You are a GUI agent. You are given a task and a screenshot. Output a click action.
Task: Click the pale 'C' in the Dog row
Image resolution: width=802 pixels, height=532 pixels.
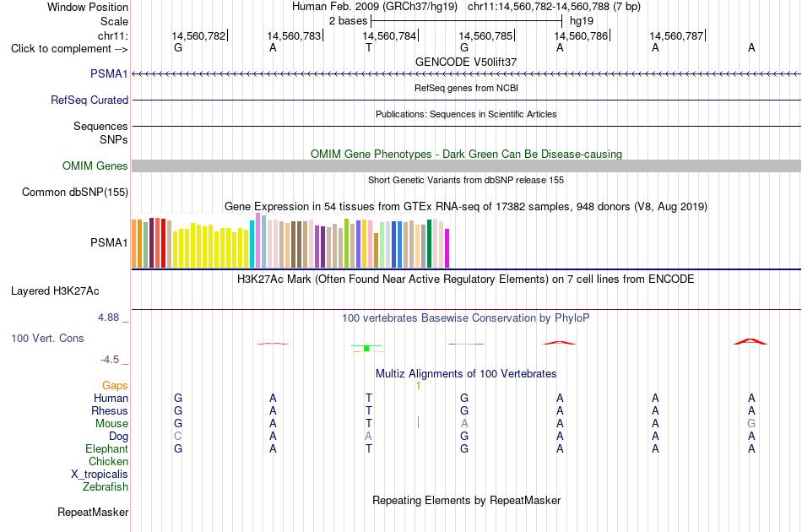tap(178, 437)
